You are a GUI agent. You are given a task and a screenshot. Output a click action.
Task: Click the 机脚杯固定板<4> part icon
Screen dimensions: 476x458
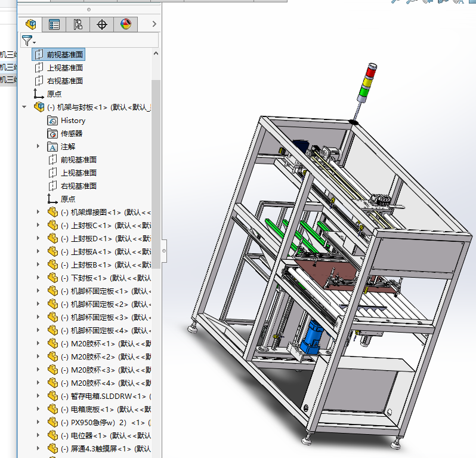pyautogui.click(x=53, y=330)
